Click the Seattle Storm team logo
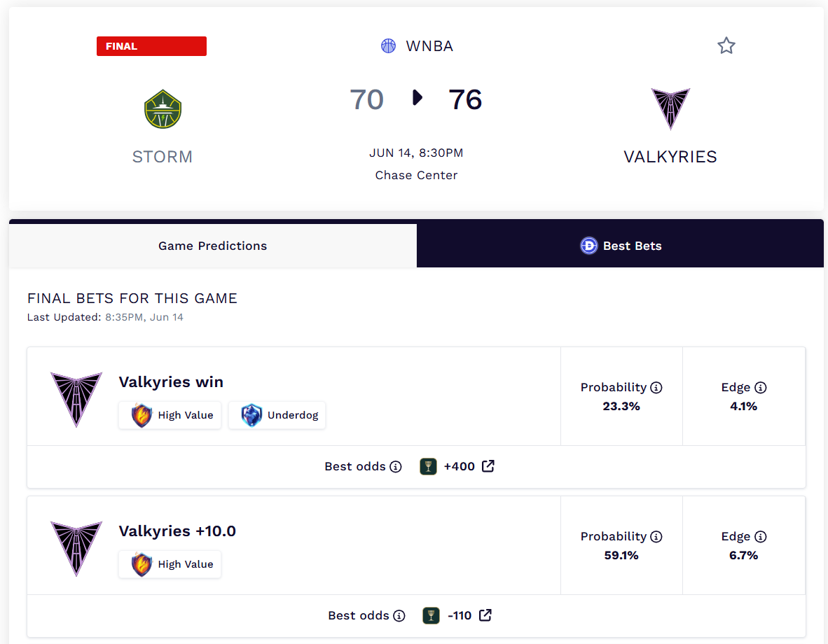The image size is (828, 644). point(163,109)
